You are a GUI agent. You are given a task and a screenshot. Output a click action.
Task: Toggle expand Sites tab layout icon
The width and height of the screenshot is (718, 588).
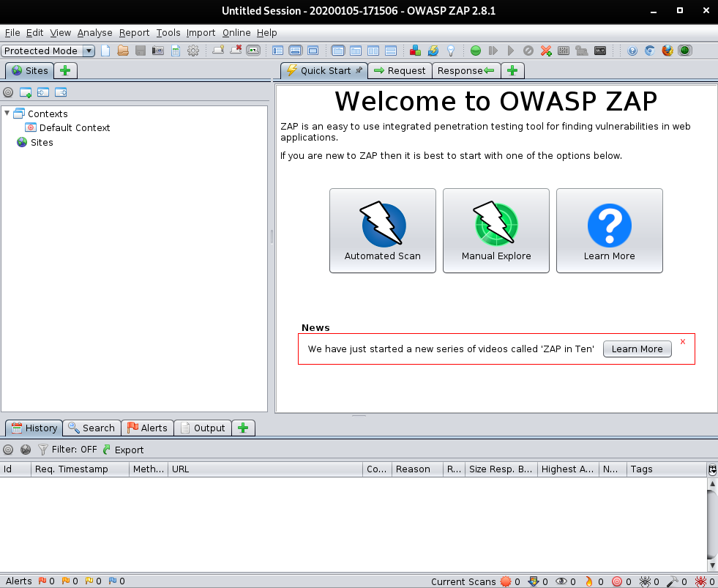tap(278, 51)
